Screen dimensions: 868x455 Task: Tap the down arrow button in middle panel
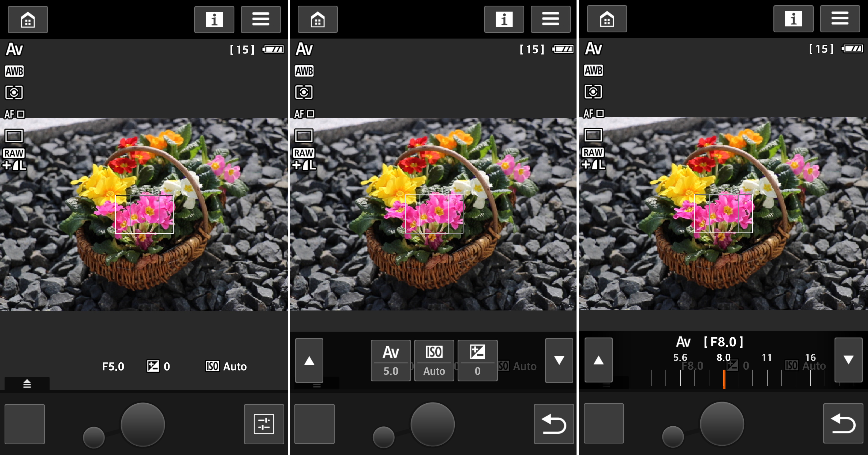point(559,361)
